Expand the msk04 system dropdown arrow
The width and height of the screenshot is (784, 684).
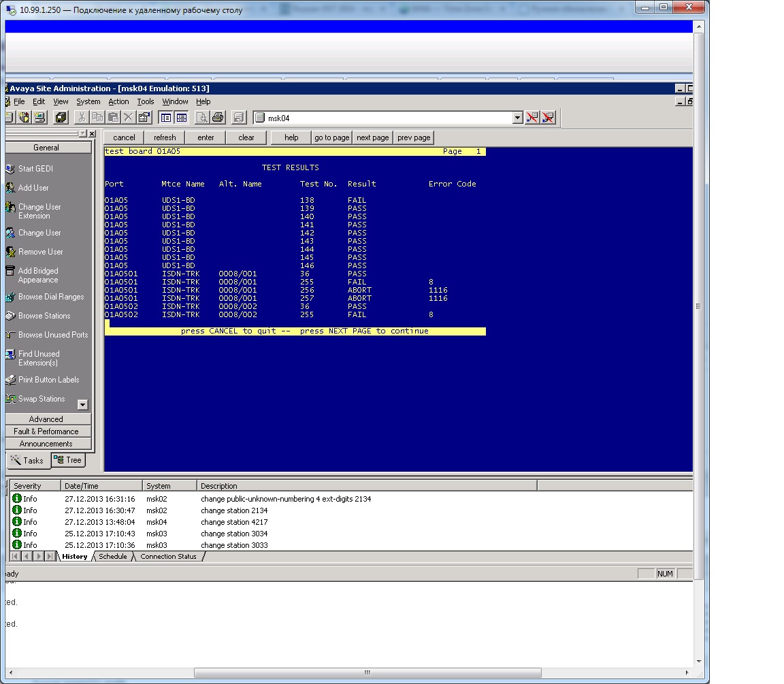point(517,118)
